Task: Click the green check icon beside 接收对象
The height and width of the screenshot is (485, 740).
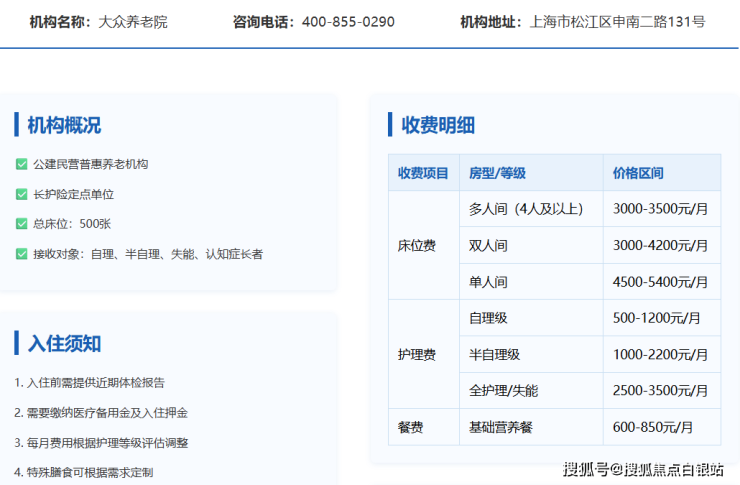Action: pos(22,254)
